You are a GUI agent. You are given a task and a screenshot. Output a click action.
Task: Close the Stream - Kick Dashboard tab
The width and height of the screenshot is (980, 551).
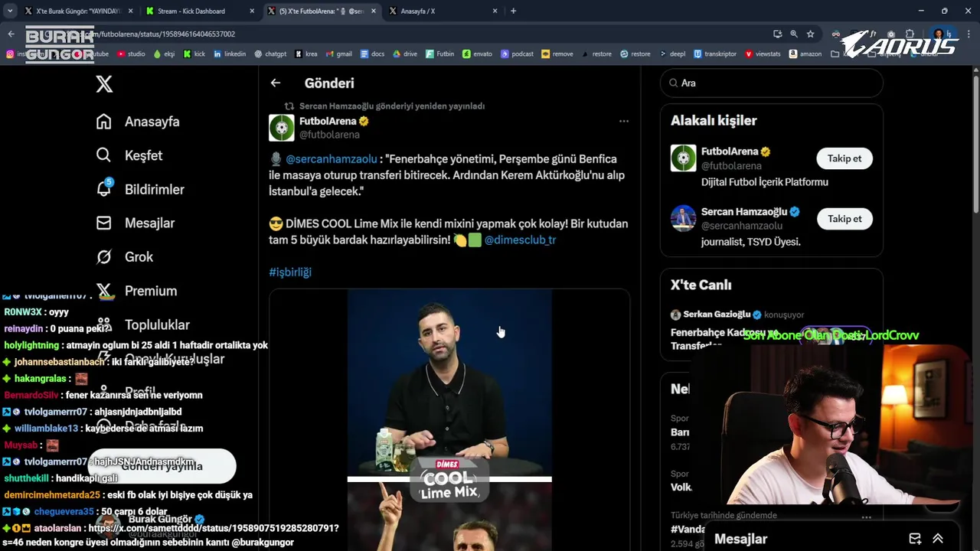252,11
